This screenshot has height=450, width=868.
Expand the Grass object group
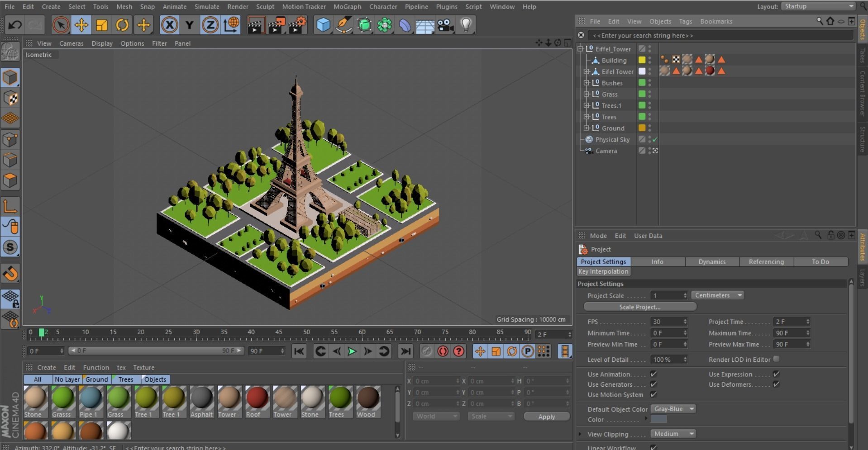point(587,94)
